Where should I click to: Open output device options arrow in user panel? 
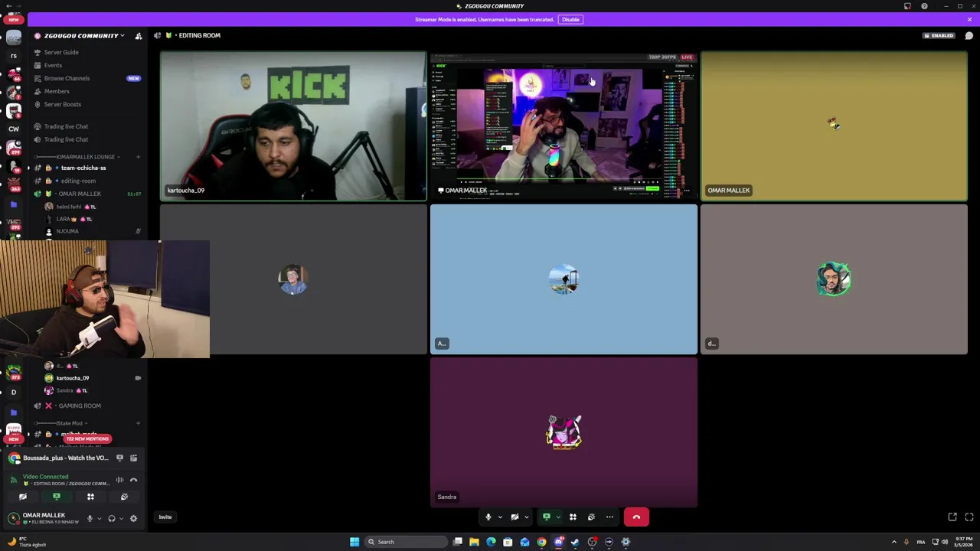click(x=121, y=518)
